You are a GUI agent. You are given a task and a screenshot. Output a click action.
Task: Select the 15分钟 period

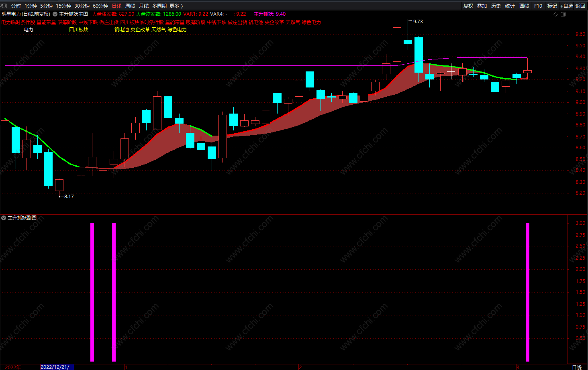point(63,6)
